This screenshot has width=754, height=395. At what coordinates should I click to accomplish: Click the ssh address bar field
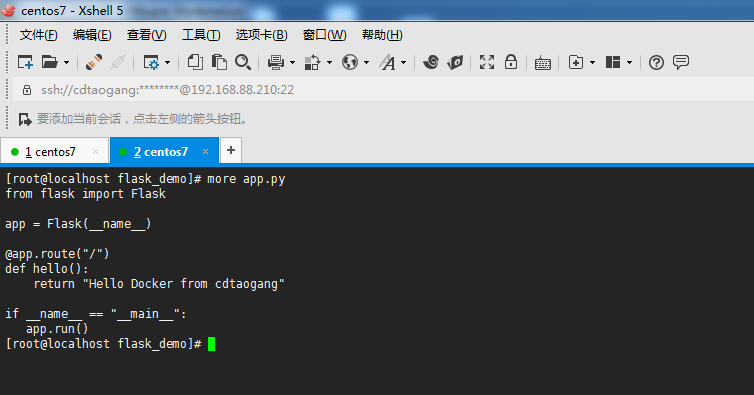(383, 90)
